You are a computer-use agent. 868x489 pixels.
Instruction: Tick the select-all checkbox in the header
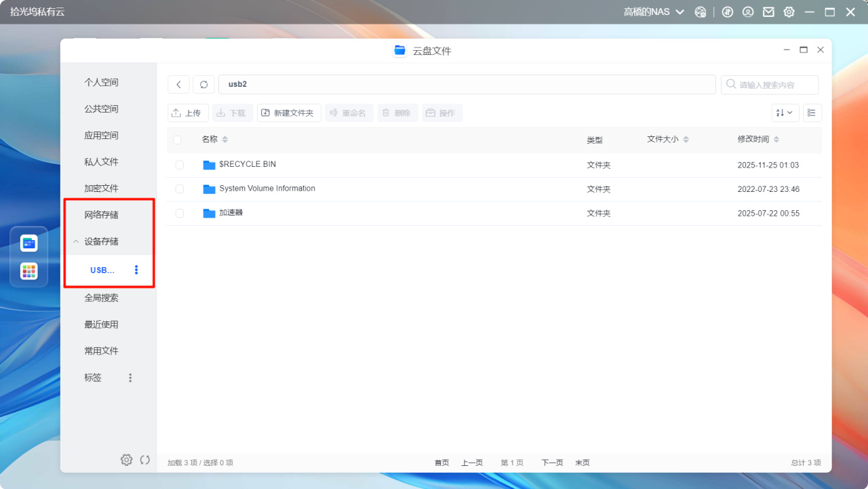[178, 140]
